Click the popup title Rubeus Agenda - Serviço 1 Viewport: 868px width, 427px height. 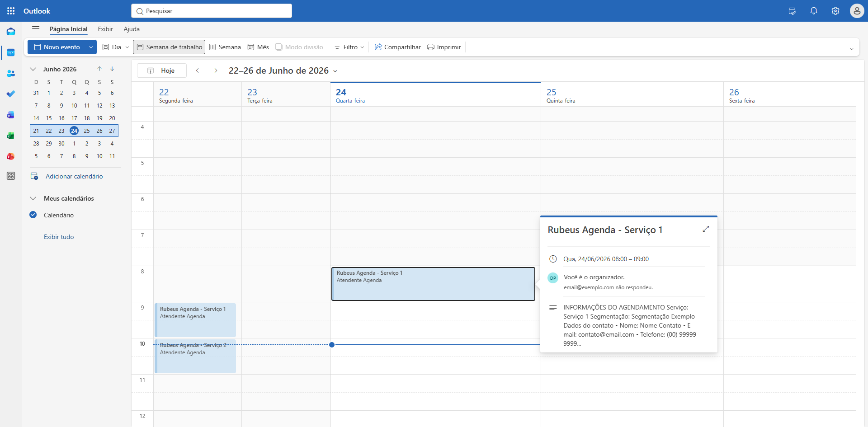tap(605, 230)
